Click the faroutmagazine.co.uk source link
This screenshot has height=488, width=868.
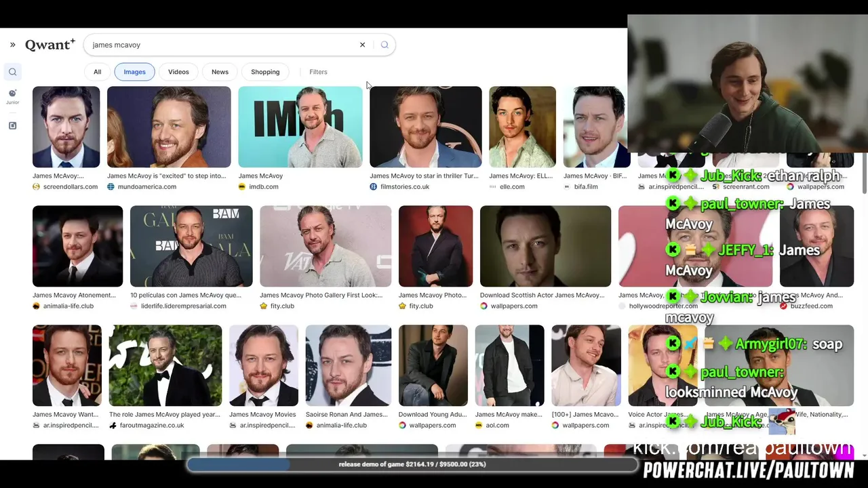pyautogui.click(x=152, y=426)
